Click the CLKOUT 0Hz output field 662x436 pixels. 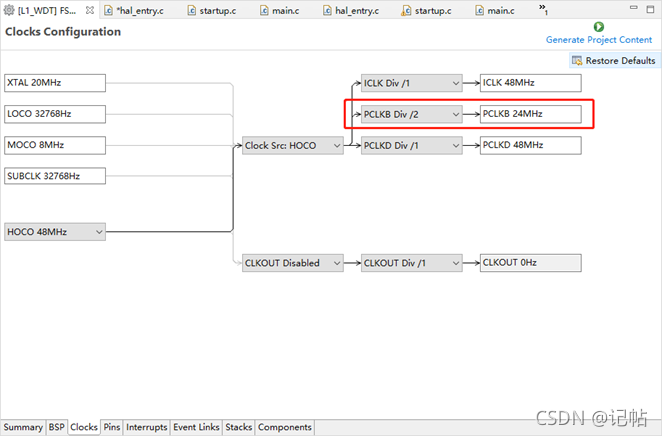point(531,263)
